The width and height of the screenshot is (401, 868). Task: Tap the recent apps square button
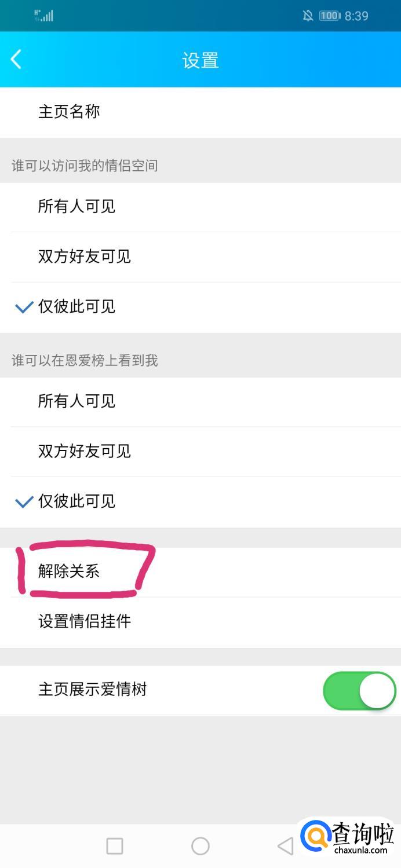point(115,846)
